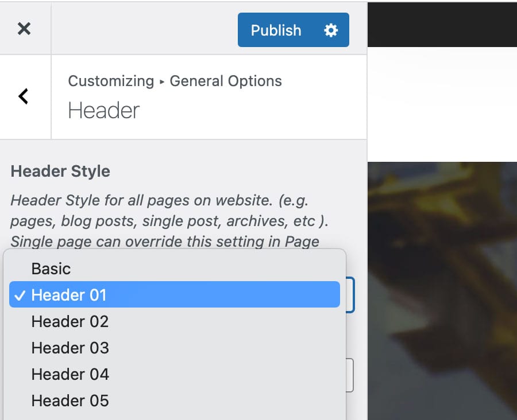Click the Header section title
Viewport: 517px width, 420px height.
(103, 110)
